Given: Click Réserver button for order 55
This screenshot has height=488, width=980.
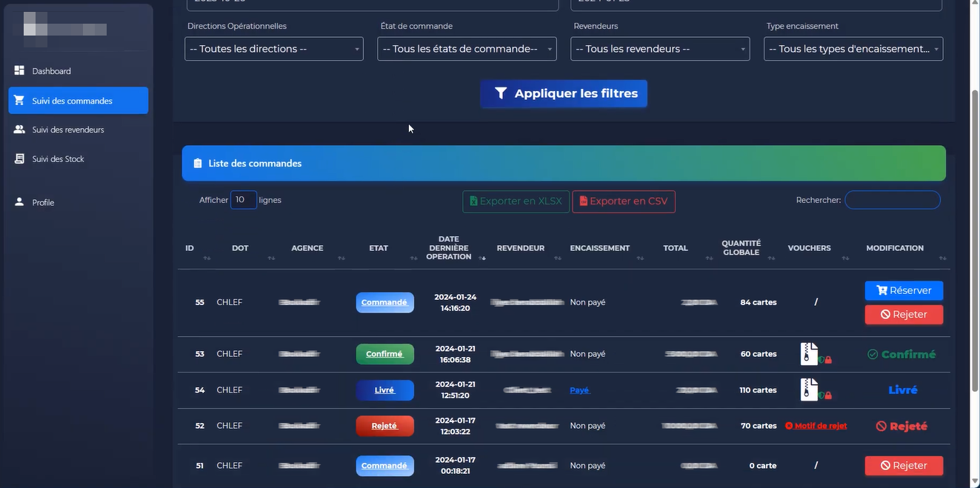Looking at the screenshot, I should pos(904,290).
